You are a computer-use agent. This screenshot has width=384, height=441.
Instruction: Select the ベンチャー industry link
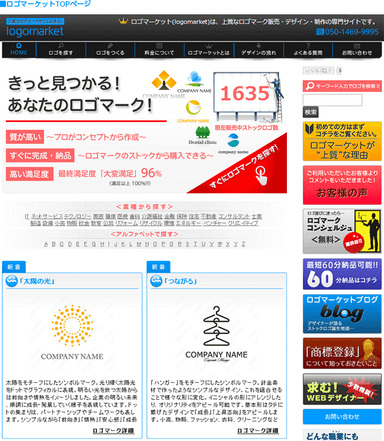214,223
